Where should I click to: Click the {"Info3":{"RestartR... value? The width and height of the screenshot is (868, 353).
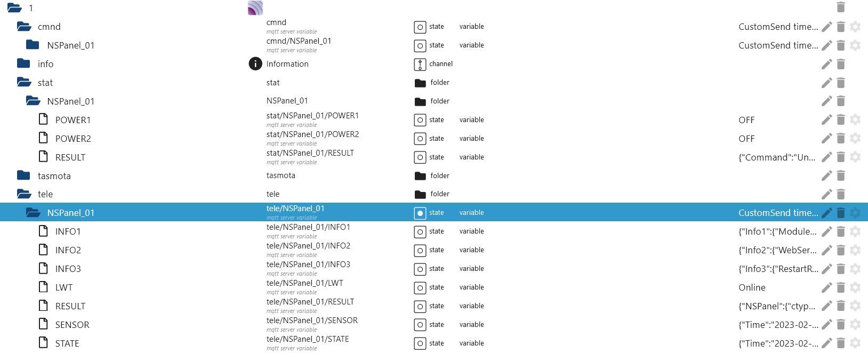point(778,269)
